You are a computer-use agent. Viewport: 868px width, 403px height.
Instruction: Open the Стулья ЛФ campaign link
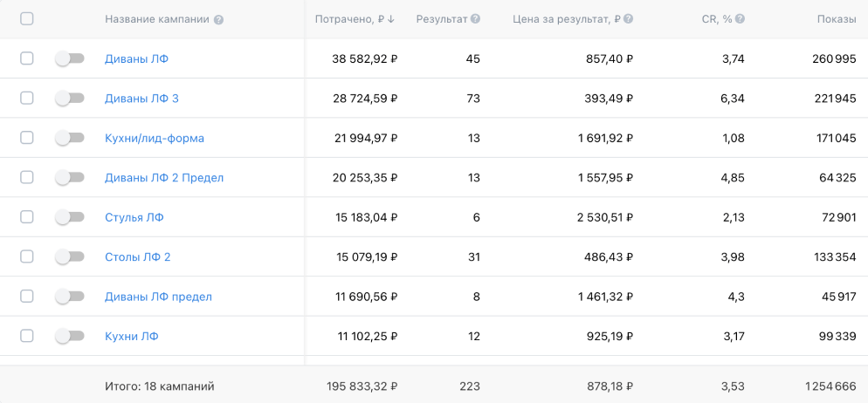(x=134, y=217)
